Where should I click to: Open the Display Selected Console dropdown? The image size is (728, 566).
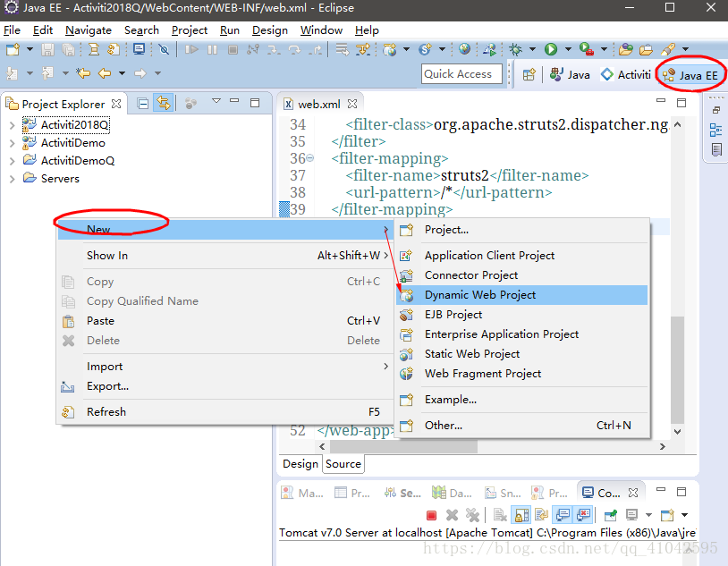pos(649,515)
